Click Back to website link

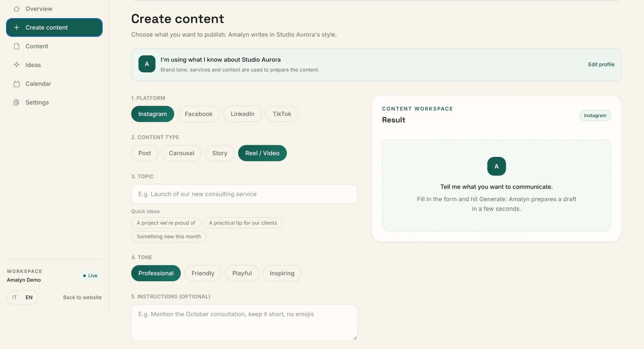click(x=83, y=297)
